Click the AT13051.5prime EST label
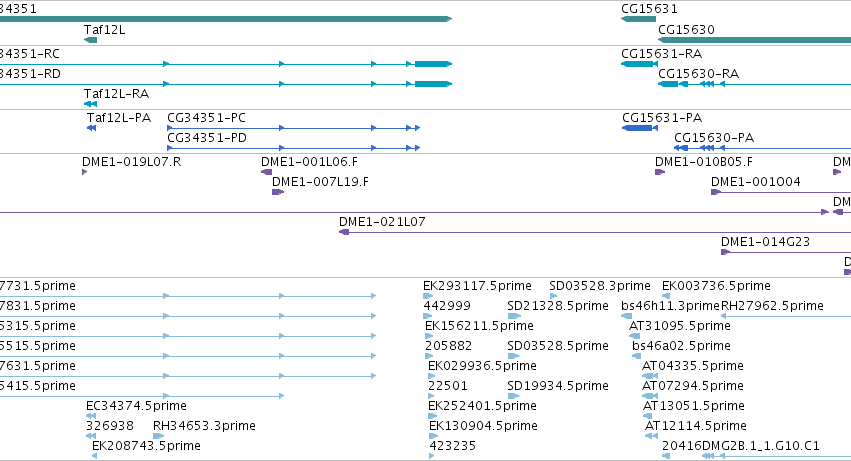Viewport: 851px width, 461px height. 694,407
